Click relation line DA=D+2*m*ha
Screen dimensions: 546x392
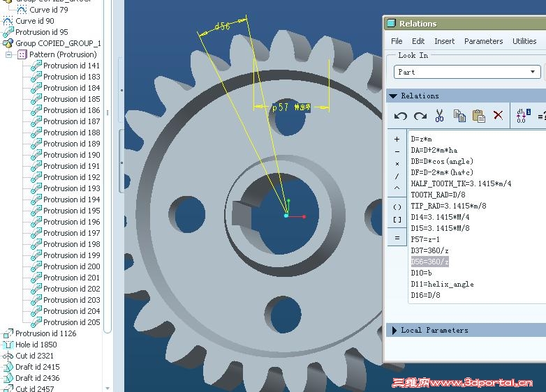point(434,150)
